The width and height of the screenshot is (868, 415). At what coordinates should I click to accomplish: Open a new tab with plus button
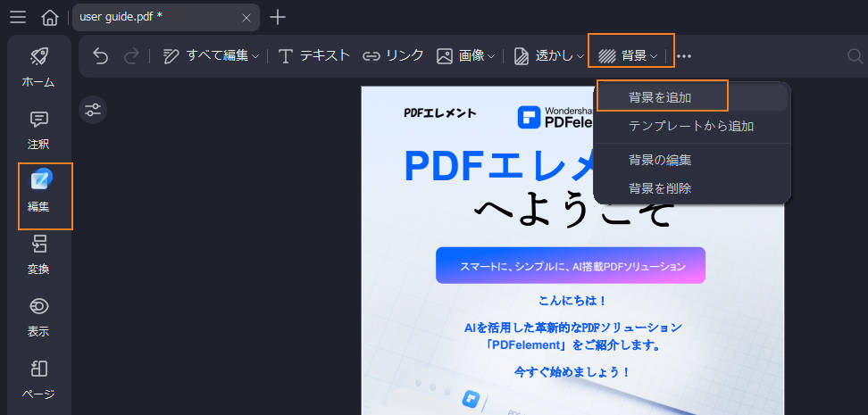click(278, 17)
